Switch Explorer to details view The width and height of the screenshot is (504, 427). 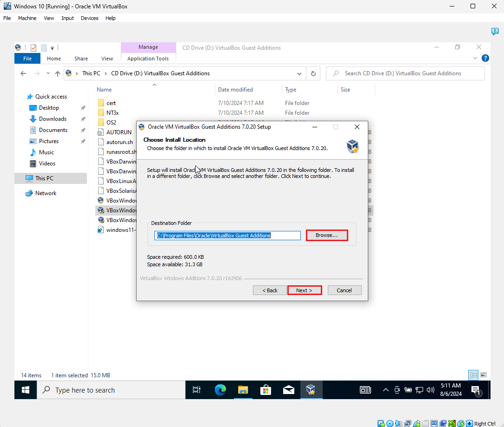[x=473, y=375]
